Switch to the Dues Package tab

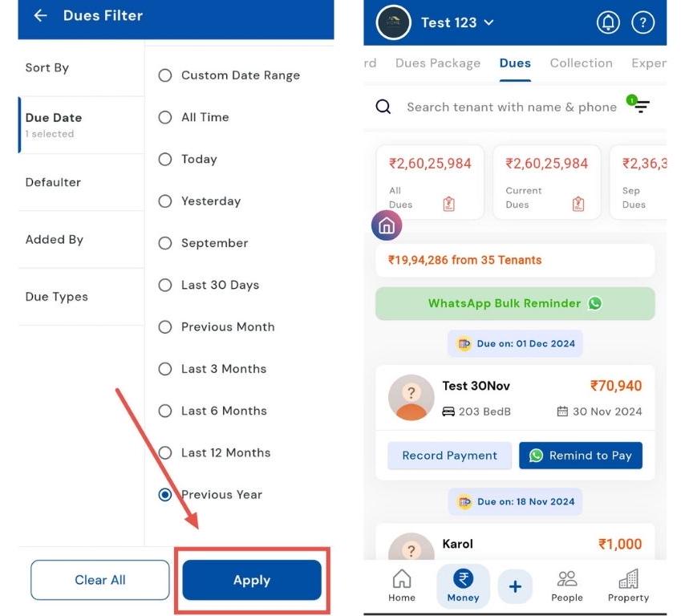[438, 63]
